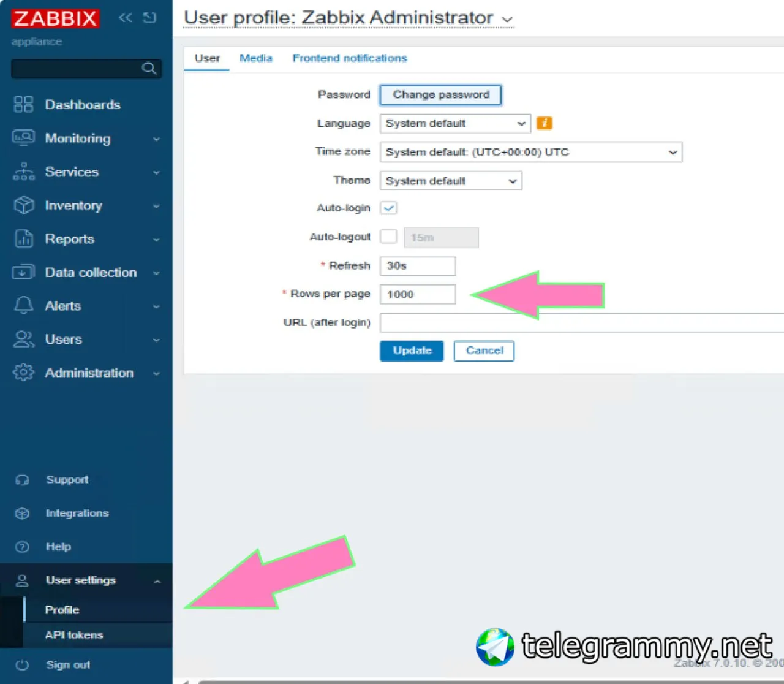Click the Monitoring menu label

pos(78,139)
